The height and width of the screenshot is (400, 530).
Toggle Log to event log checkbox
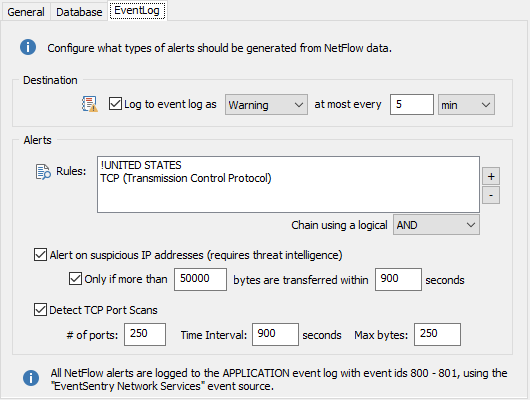click(115, 104)
